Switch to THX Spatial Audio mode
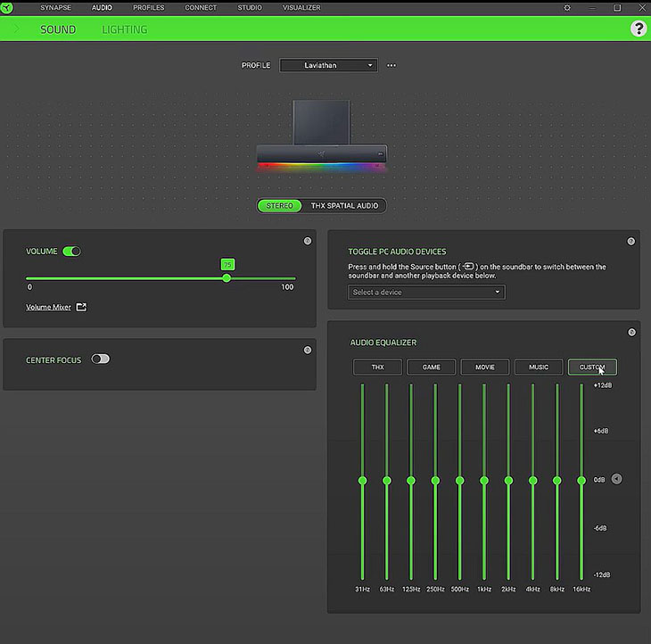Screen dimensions: 651x644 (344, 205)
